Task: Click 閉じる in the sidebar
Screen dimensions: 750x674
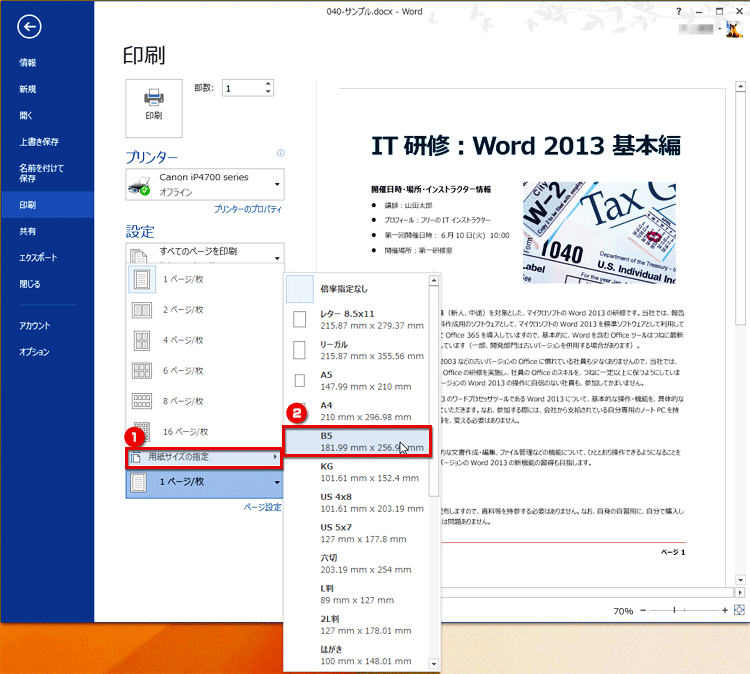Action: pyautogui.click(x=47, y=284)
